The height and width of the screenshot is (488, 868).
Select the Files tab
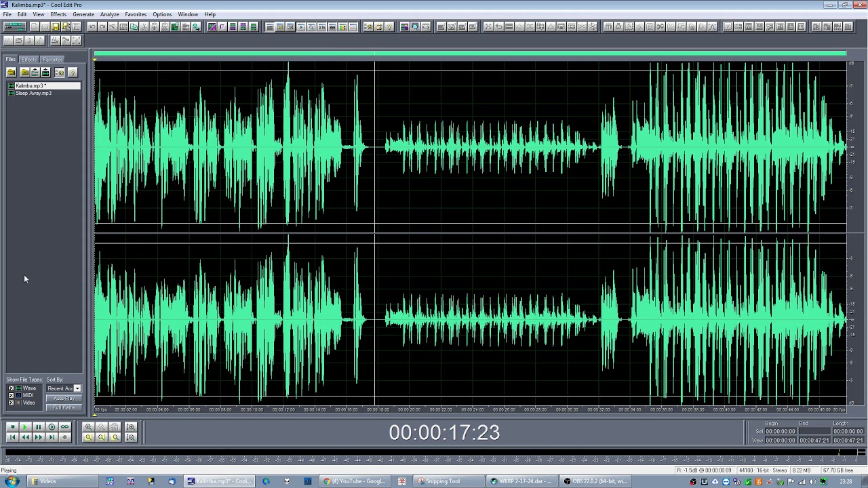coord(11,60)
